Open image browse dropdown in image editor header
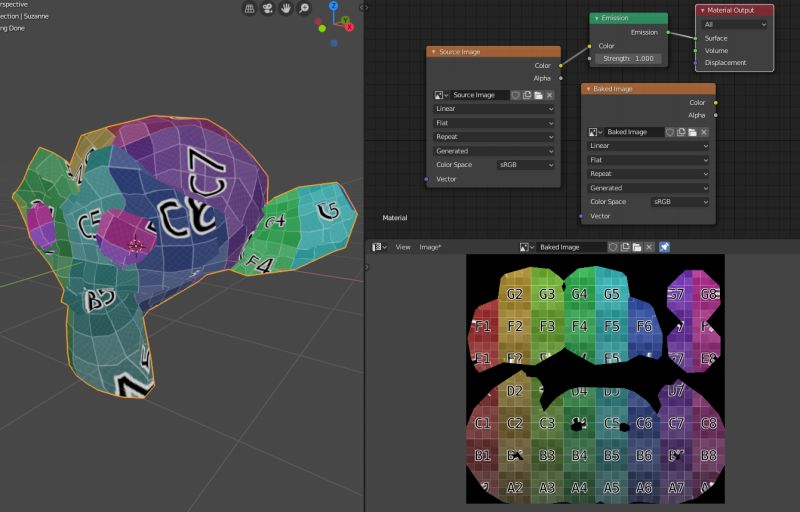 pos(526,247)
